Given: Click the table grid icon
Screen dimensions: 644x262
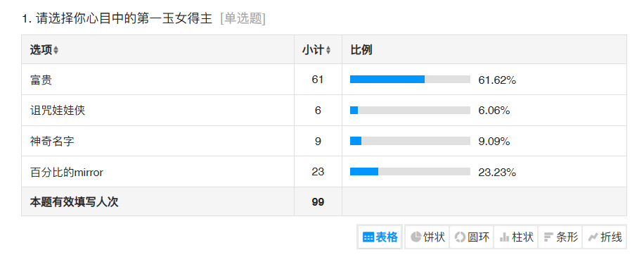Looking at the screenshot, I should tap(368, 237).
